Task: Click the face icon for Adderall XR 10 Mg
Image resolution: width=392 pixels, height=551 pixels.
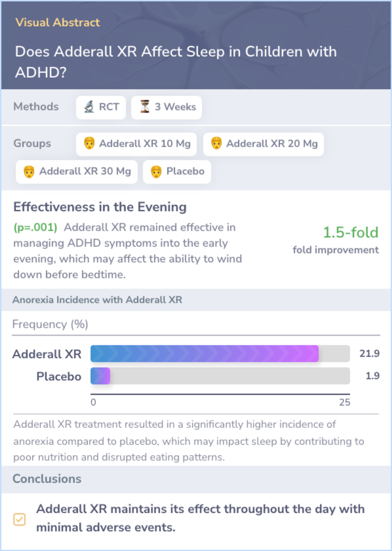Action: [x=89, y=143]
